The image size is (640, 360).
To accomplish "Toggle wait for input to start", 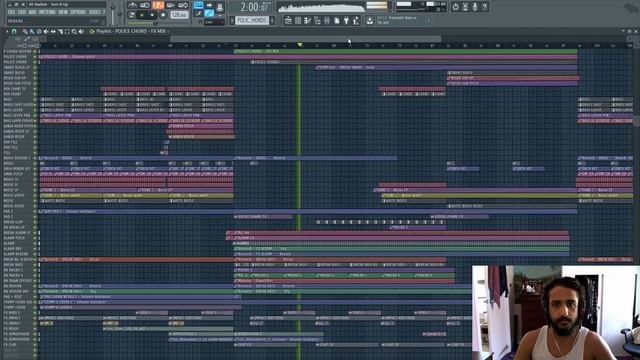I will coord(144,5).
